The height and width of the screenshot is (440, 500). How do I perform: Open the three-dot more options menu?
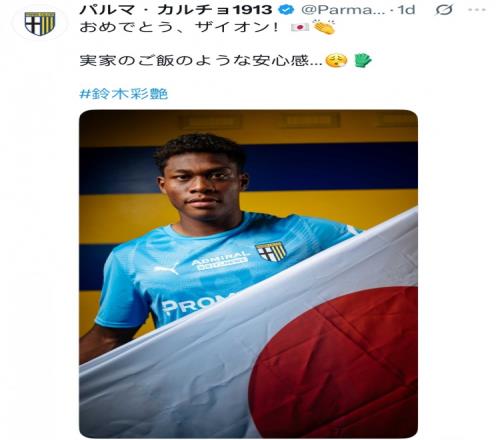point(477,10)
